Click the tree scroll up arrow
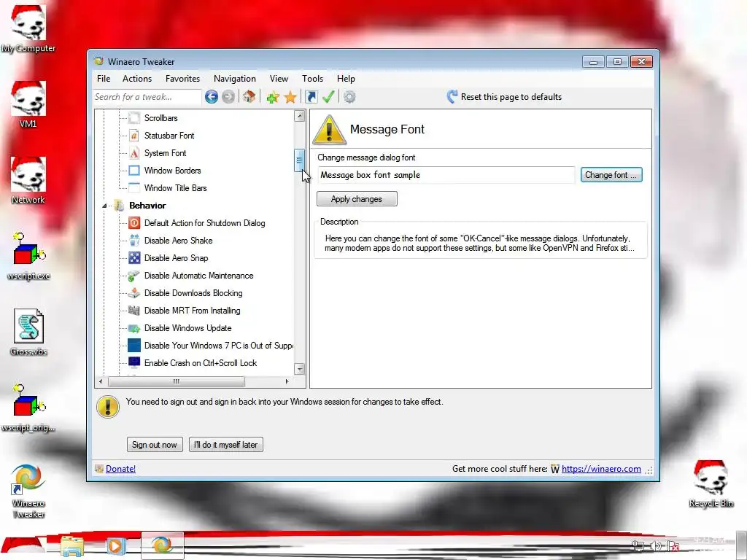The image size is (747, 560). [x=299, y=116]
